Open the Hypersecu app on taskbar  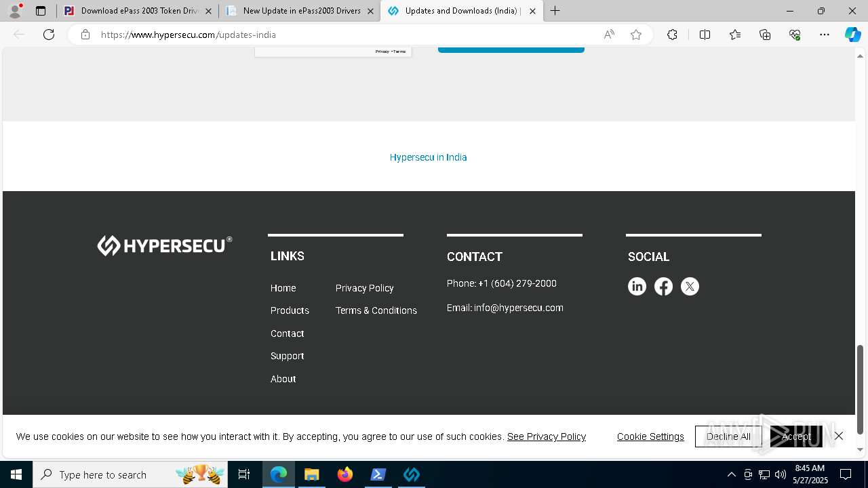[x=412, y=474]
